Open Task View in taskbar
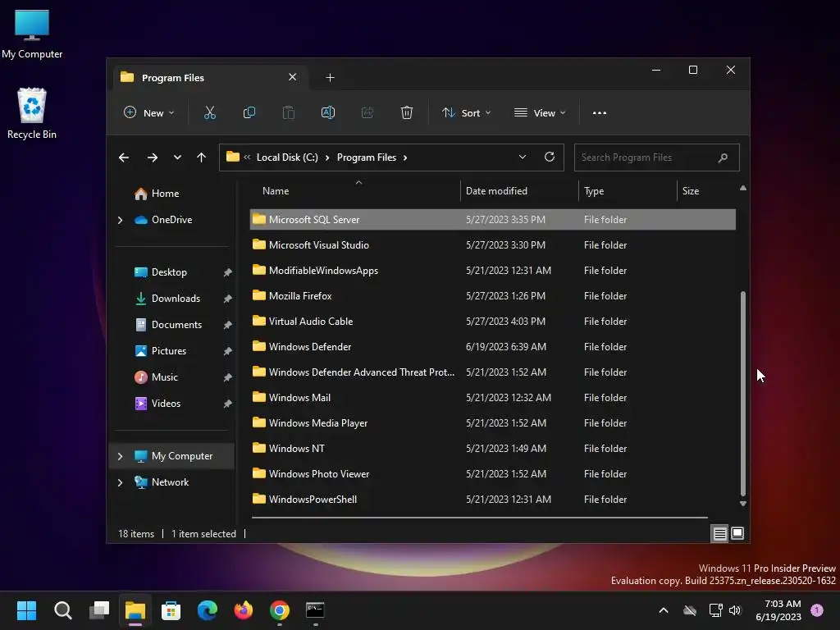This screenshot has height=630, width=840. point(99,610)
